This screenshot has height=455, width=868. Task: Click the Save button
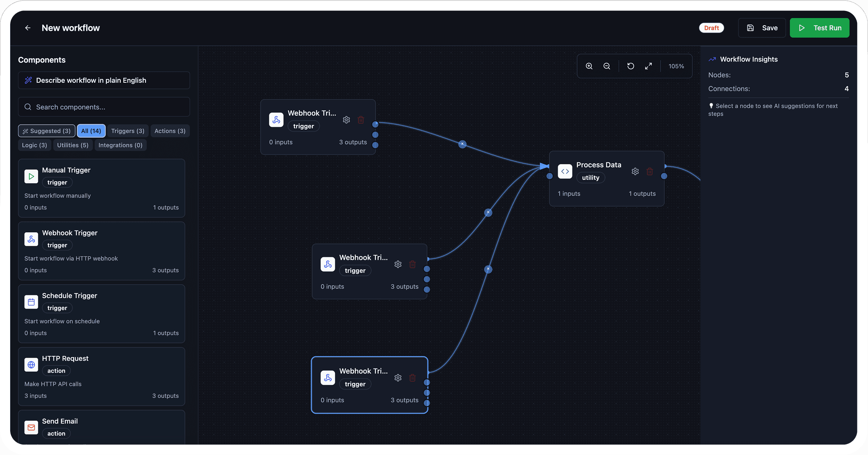pos(762,28)
